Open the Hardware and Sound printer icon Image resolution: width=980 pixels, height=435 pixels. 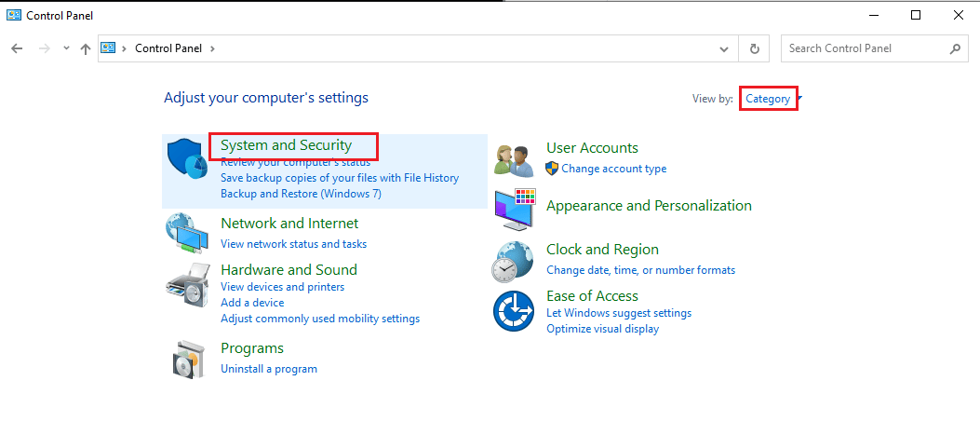187,283
